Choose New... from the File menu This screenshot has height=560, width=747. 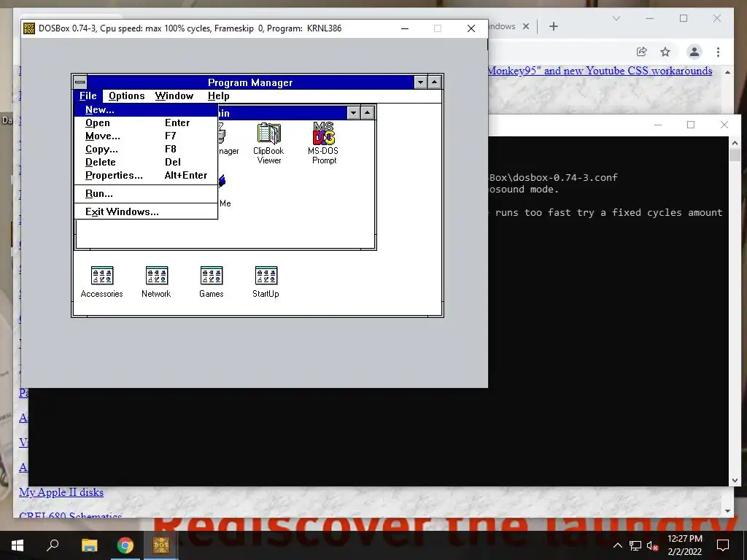point(146,109)
